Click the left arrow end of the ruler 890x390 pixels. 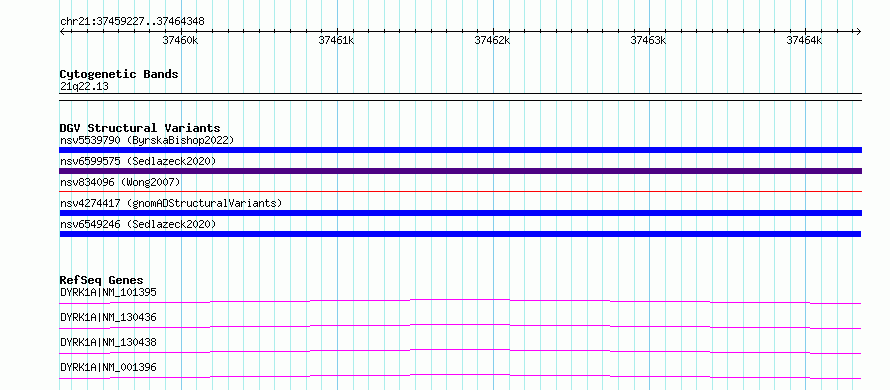coord(62,31)
